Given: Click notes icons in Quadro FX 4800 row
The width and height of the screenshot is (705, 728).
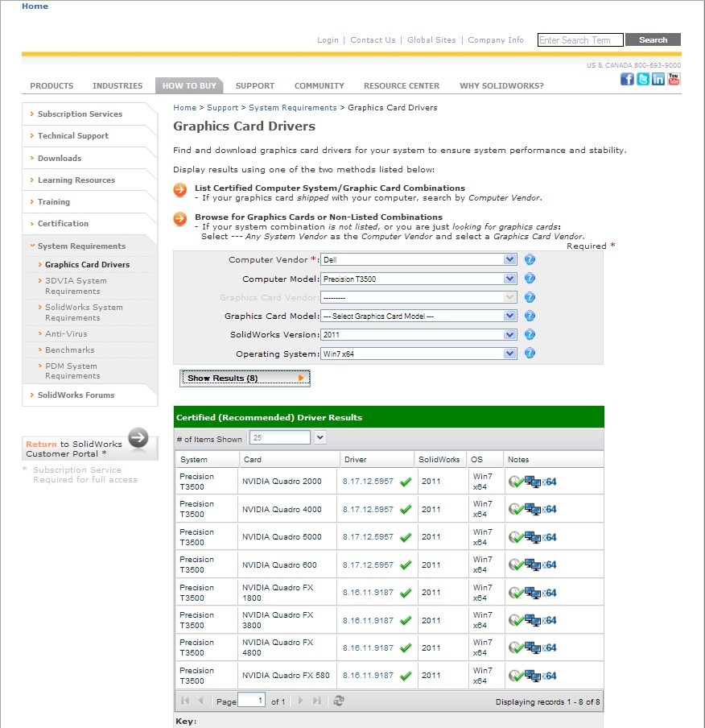Looking at the screenshot, I should [x=532, y=647].
